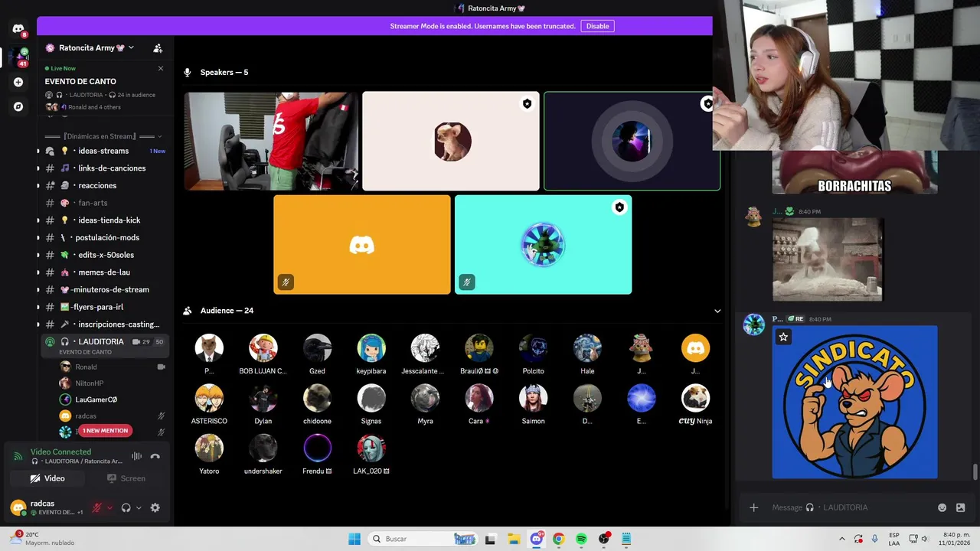Click LAK_020 audience avatar

tap(371, 448)
